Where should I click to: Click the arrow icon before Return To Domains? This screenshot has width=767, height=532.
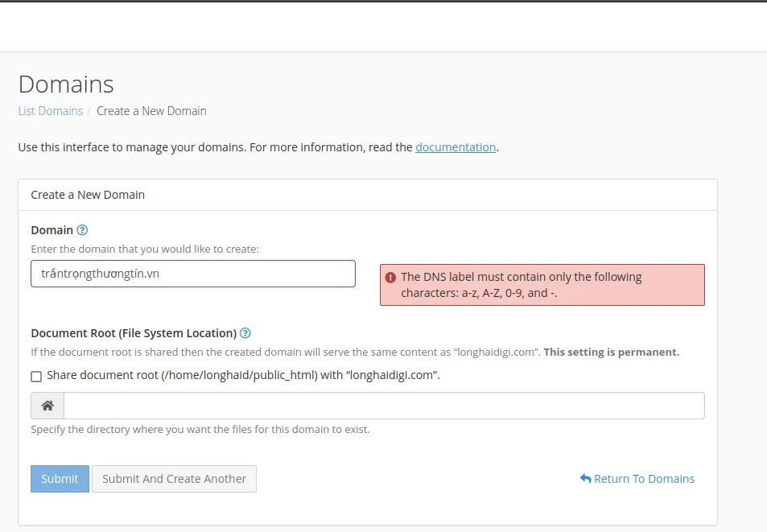point(585,479)
